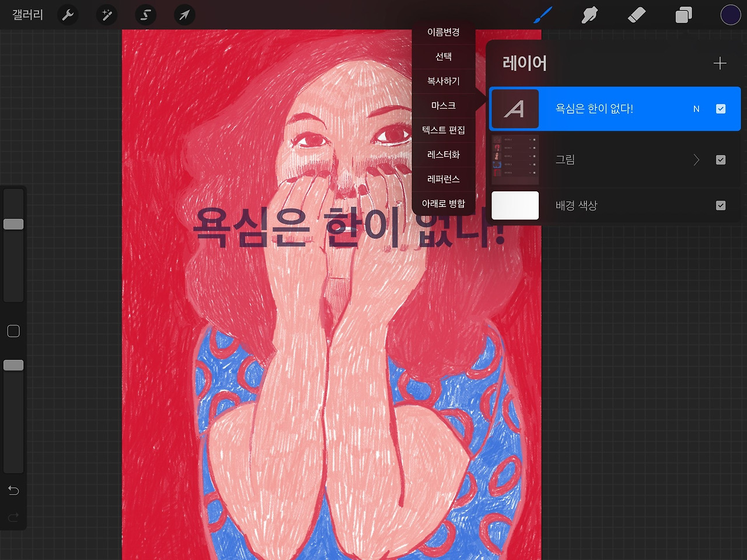Image resolution: width=747 pixels, height=560 pixels.
Task: Select the Smudge tool
Action: pos(589,15)
